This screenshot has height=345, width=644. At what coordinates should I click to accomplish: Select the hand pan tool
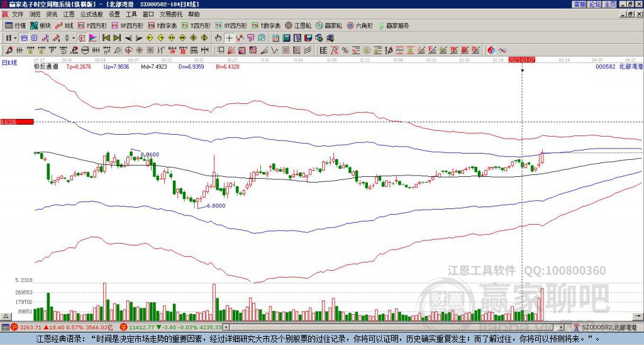click(x=218, y=38)
